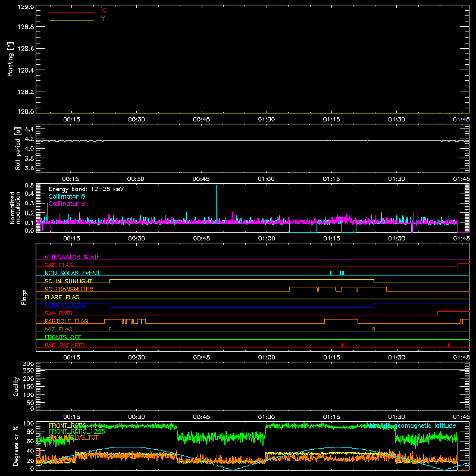Click the 300 tick on Quality axis

28,364
